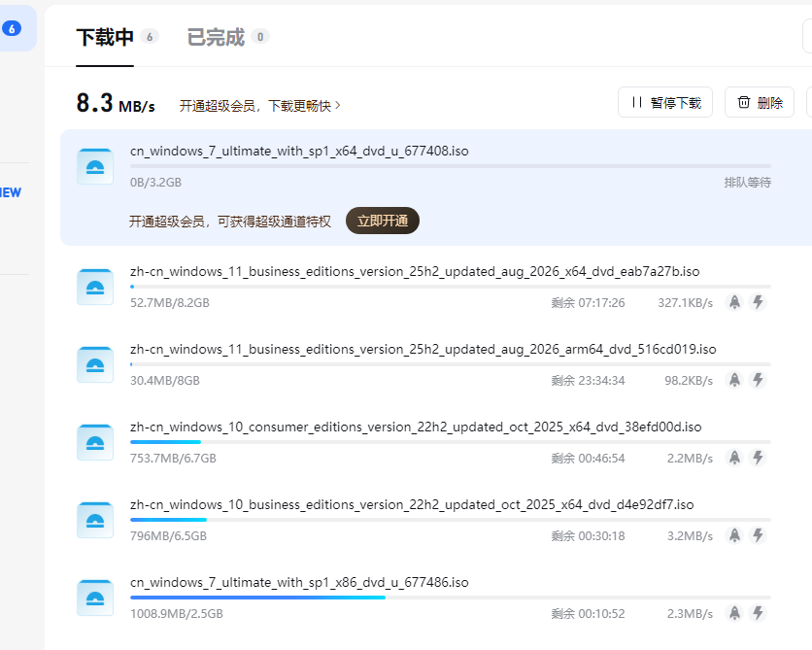Click 0B/3.2GB size text
Screen dimensions: 812x650
tap(155, 183)
